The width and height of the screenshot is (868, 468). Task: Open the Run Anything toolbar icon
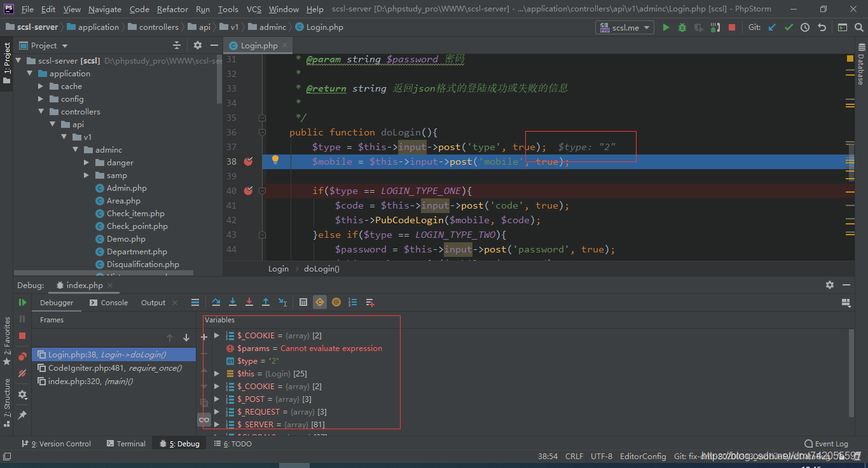coord(843,27)
